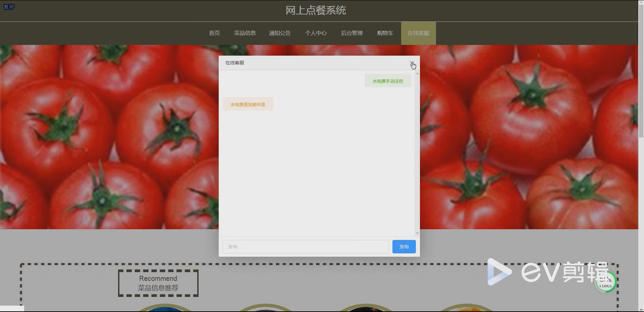The height and width of the screenshot is (312, 644).
Task: Open the 首页 navigation item
Action: tap(214, 33)
